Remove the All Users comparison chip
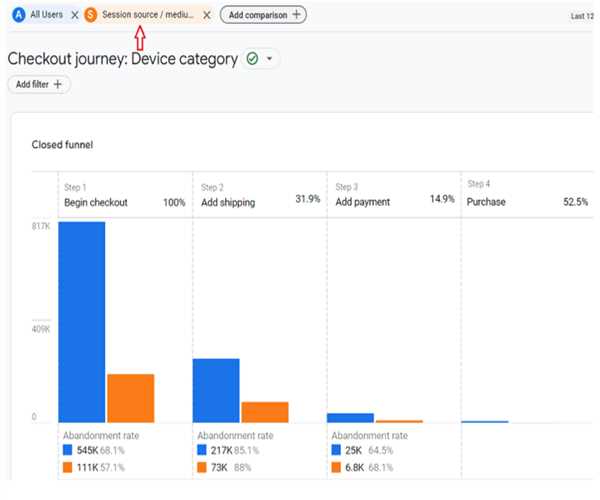 pyautogui.click(x=74, y=15)
